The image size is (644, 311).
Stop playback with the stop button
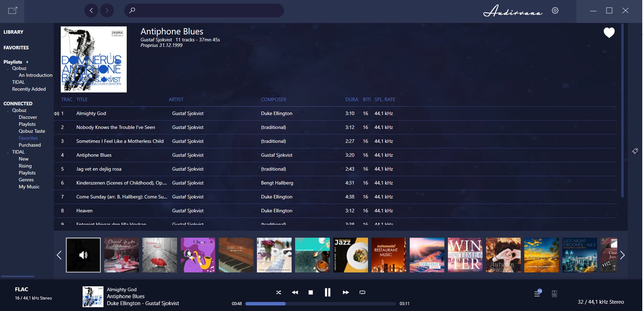[311, 293]
